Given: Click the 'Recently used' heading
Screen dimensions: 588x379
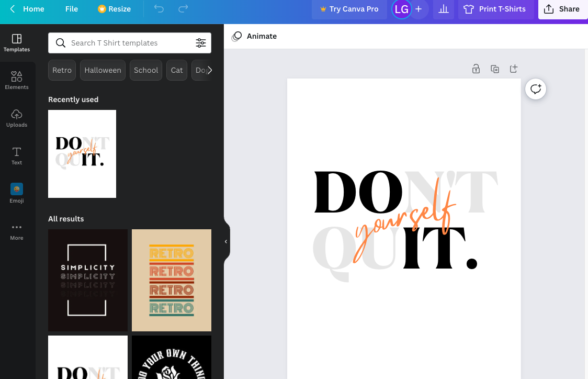Looking at the screenshot, I should 73,99.
